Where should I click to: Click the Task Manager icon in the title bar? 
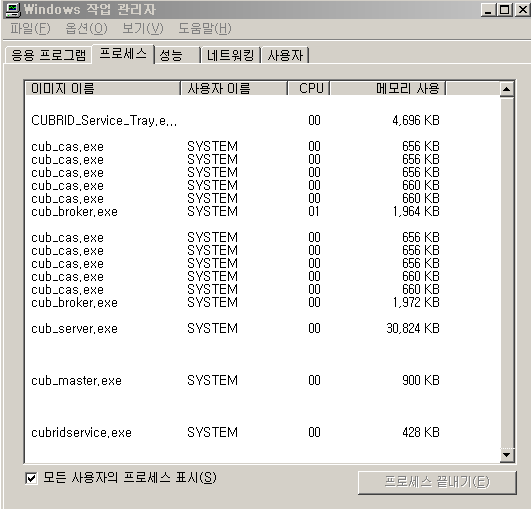13,9
